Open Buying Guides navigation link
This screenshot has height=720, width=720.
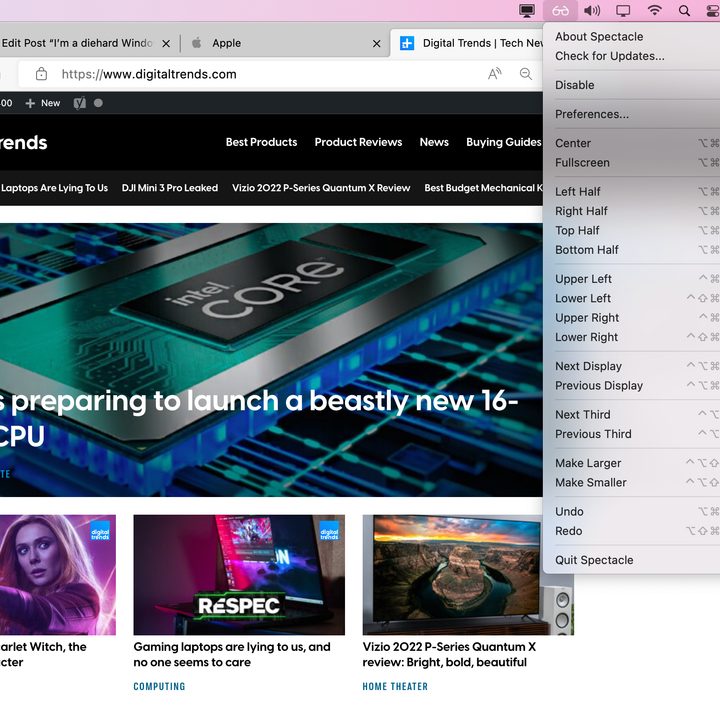point(504,142)
